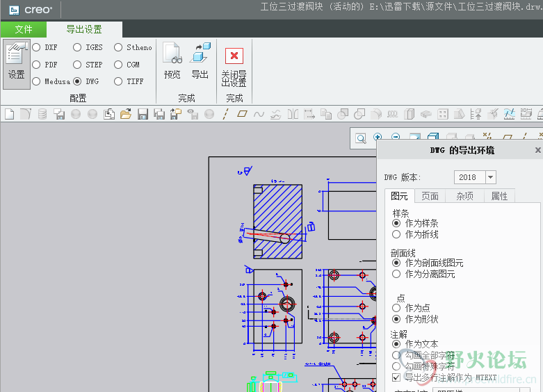Click the magnifier refit zoom icon

[361, 138]
